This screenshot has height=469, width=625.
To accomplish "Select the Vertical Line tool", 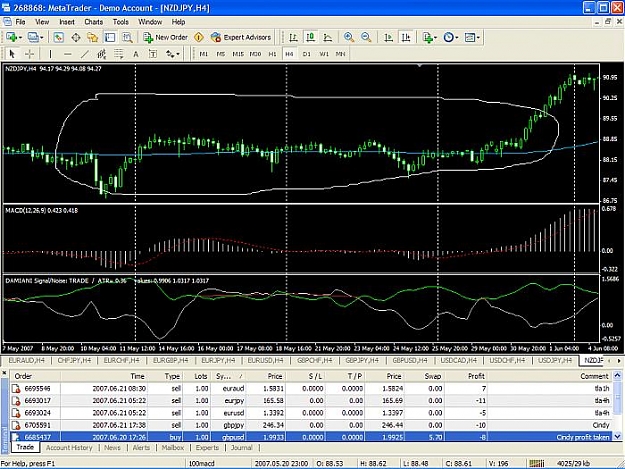I will tap(50, 54).
